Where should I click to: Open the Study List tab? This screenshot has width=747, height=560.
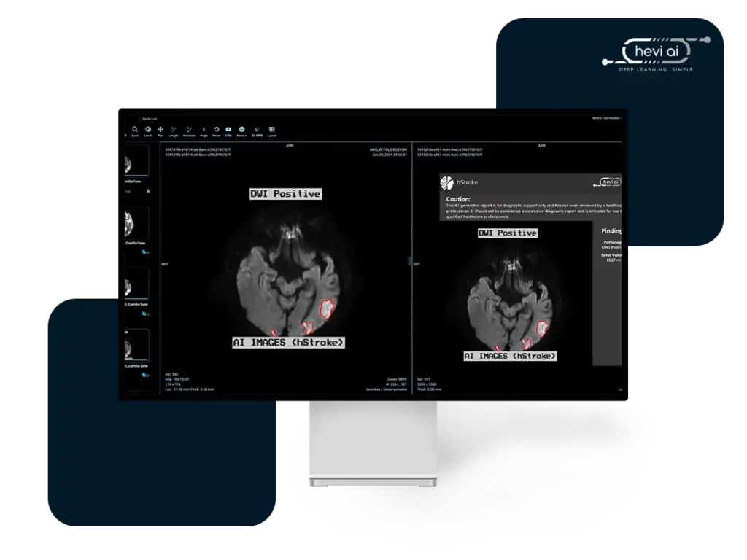coord(150,118)
